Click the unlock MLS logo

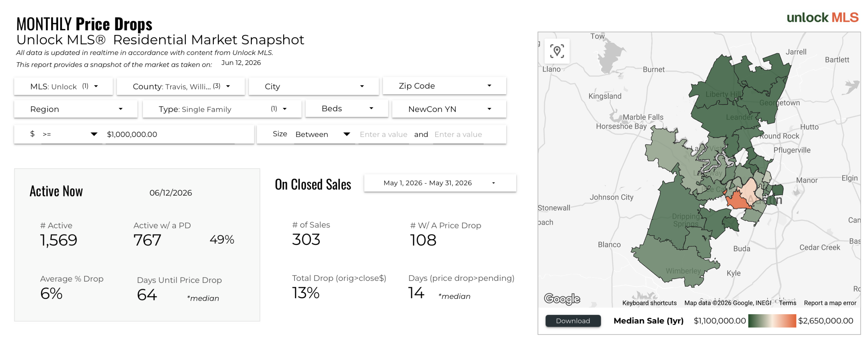coord(822,17)
